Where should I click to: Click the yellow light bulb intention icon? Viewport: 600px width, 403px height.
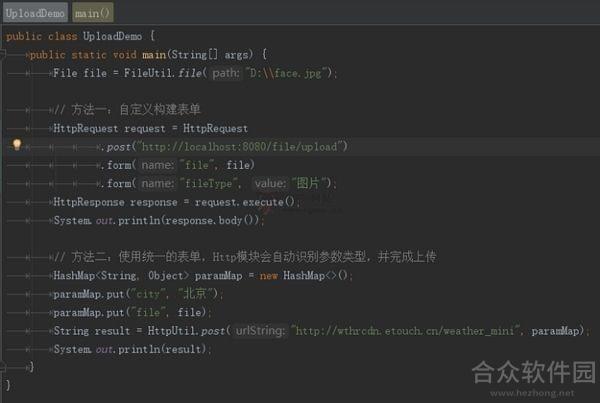(17, 145)
